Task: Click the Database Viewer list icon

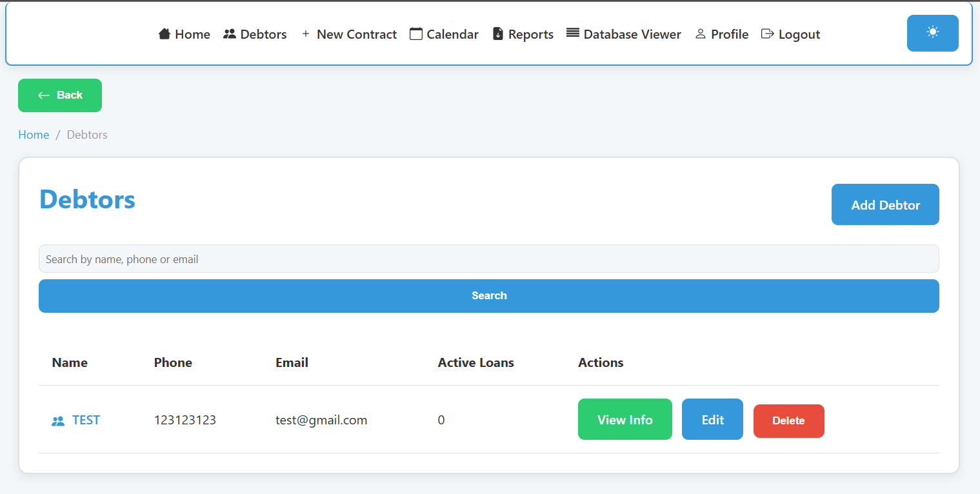Action: 573,33
